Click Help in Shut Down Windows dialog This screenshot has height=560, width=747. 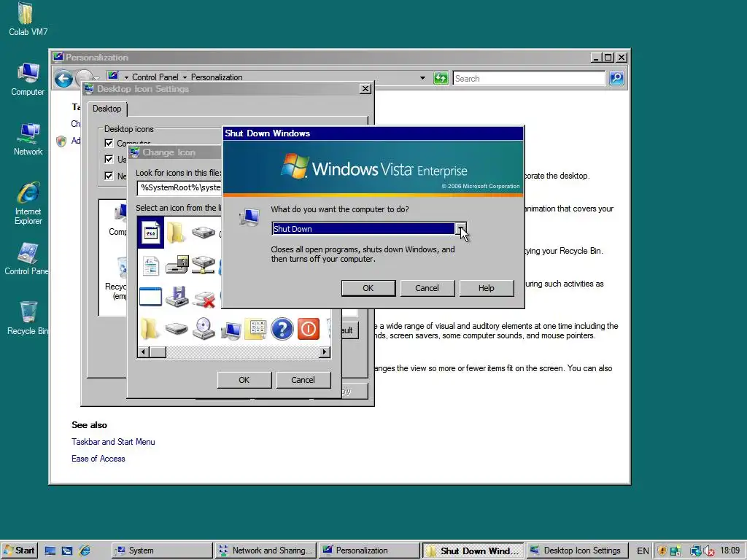tap(487, 288)
